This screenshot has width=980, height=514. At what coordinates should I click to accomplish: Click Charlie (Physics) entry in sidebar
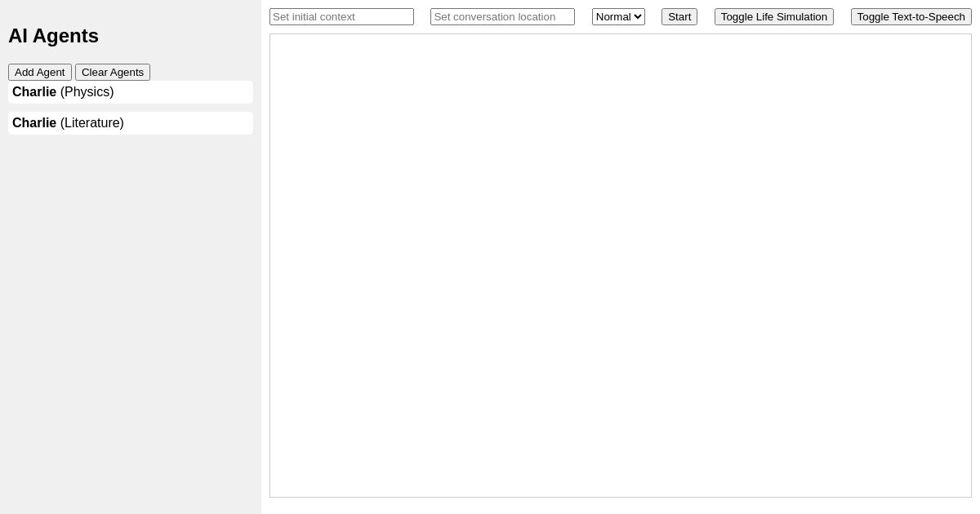coord(131,91)
